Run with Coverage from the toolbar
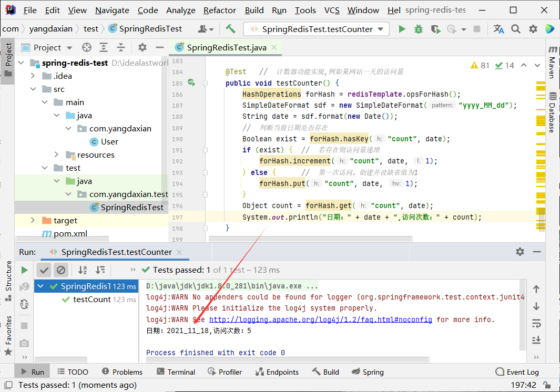 point(435,29)
